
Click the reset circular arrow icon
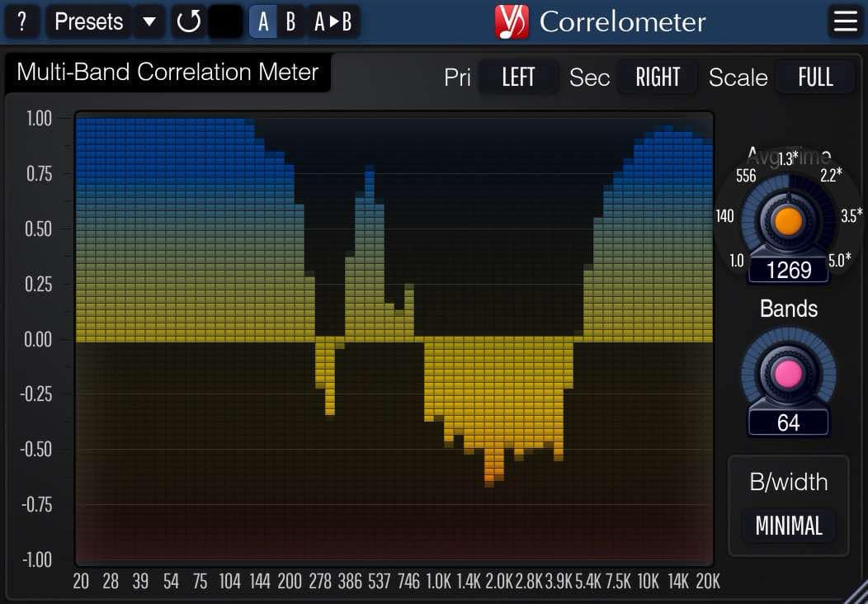coord(189,21)
